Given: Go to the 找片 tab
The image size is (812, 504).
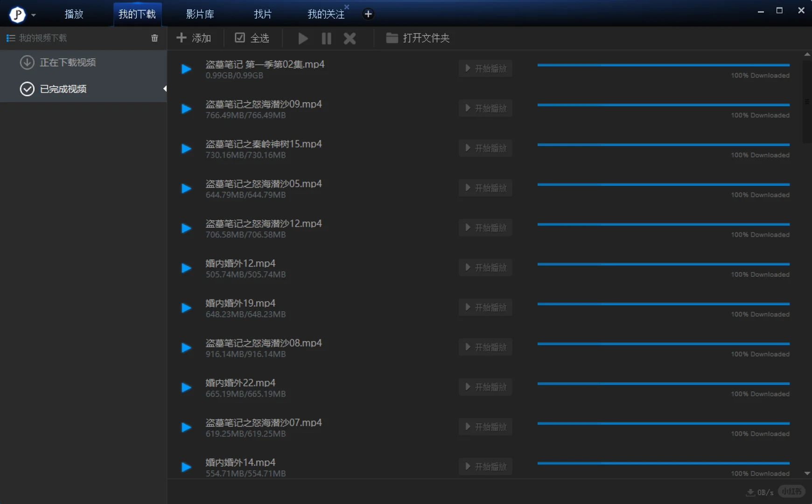Looking at the screenshot, I should pos(263,14).
